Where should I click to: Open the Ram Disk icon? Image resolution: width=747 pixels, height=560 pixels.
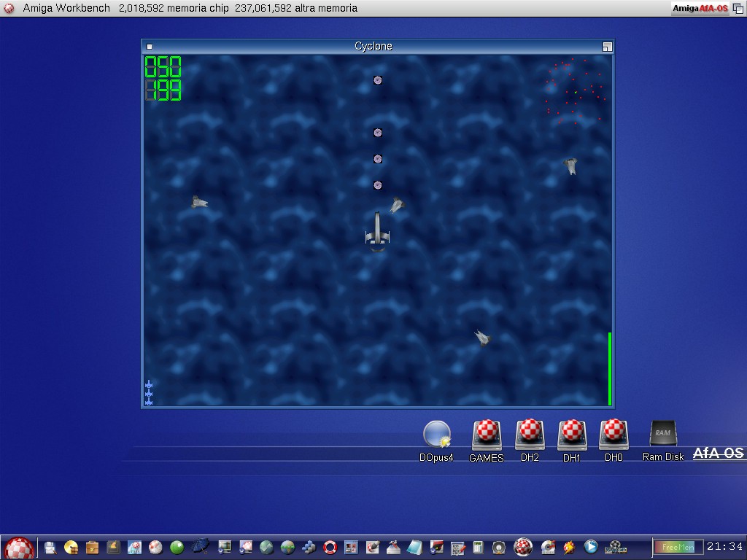coord(662,435)
